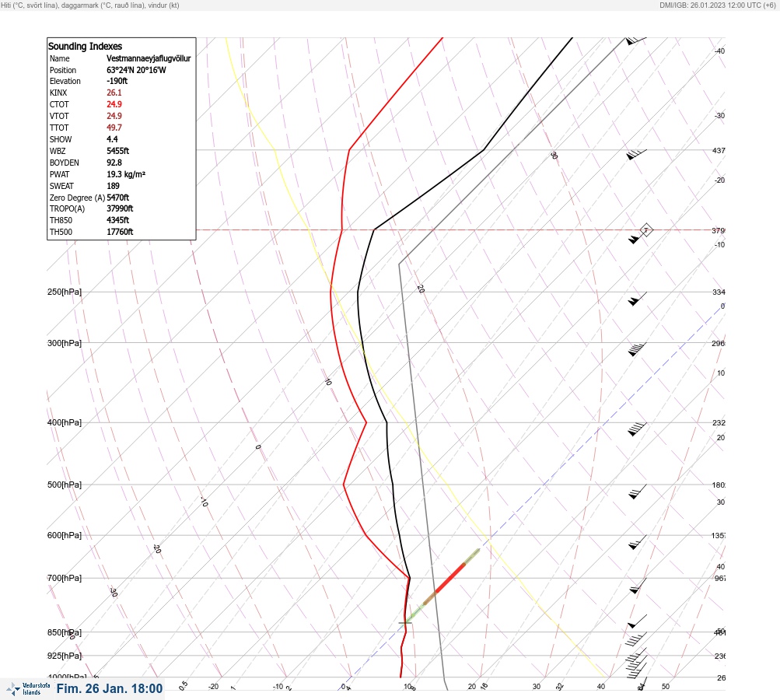Select the position value 63°24'N 20°16'W
780x700 pixels.
click(x=136, y=70)
